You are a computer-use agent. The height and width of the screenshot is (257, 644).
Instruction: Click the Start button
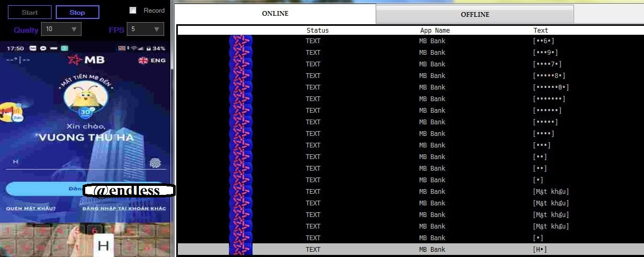29,12
